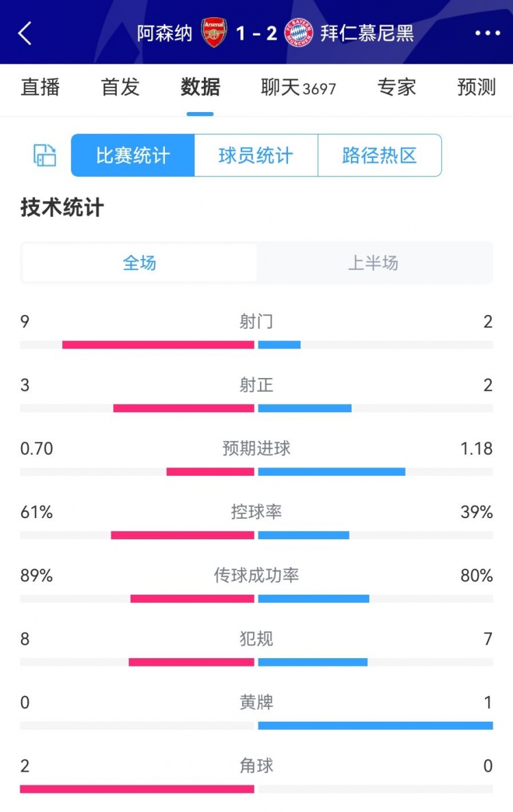The image size is (513, 812).
Task: Open the 聊天 chat tab
Action: tap(298, 87)
